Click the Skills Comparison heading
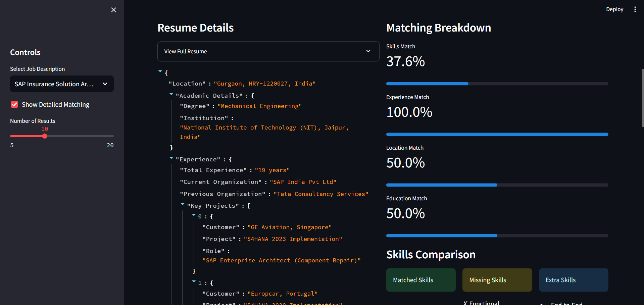644x305 pixels. [431, 255]
